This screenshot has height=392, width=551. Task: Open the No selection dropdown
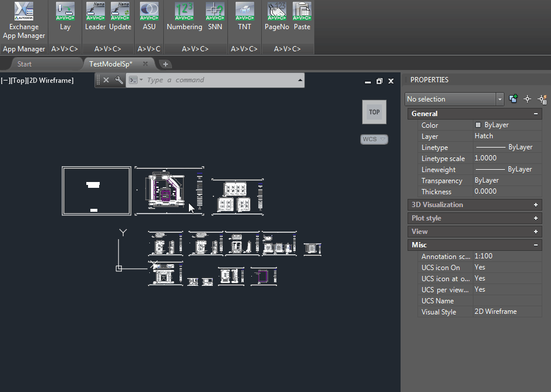click(x=454, y=99)
